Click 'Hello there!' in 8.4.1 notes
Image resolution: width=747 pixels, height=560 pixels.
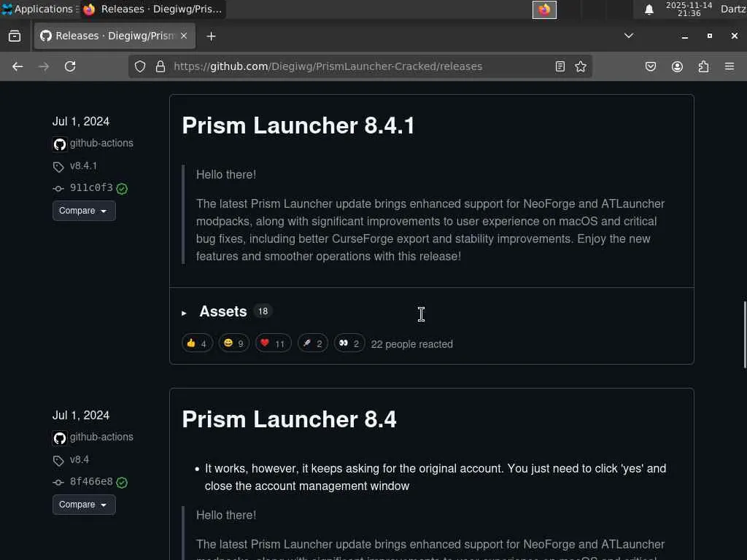(x=226, y=175)
